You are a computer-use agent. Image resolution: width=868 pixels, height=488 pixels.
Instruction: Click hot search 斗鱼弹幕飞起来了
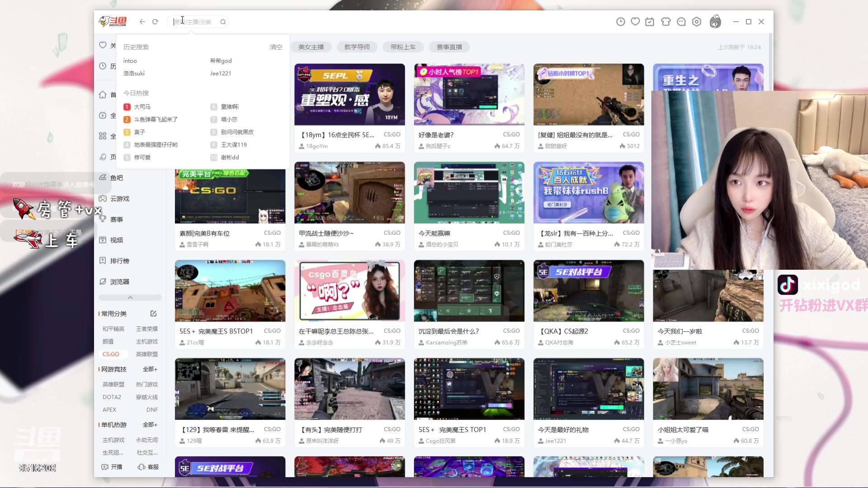(x=156, y=119)
